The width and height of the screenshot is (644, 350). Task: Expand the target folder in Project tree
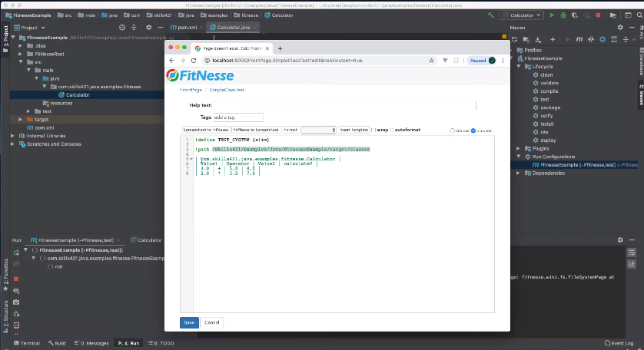(x=20, y=120)
